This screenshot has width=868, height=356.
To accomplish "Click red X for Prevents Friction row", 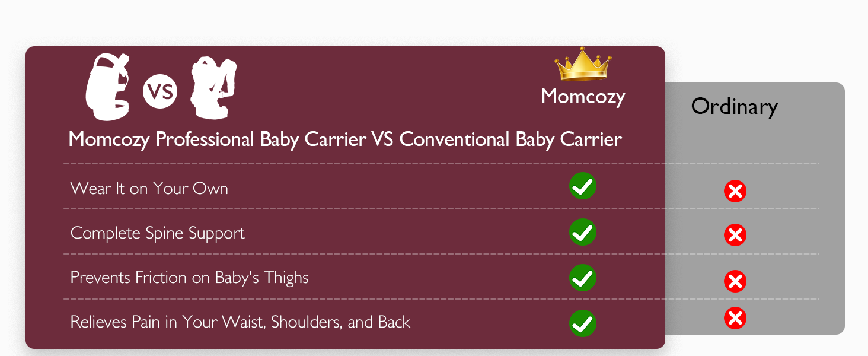I will click(x=735, y=281).
